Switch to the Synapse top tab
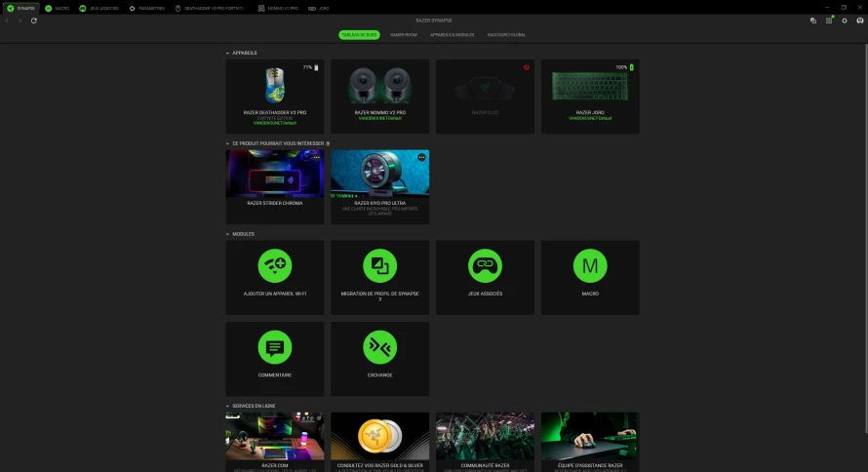This screenshot has height=472, width=868. point(20,9)
